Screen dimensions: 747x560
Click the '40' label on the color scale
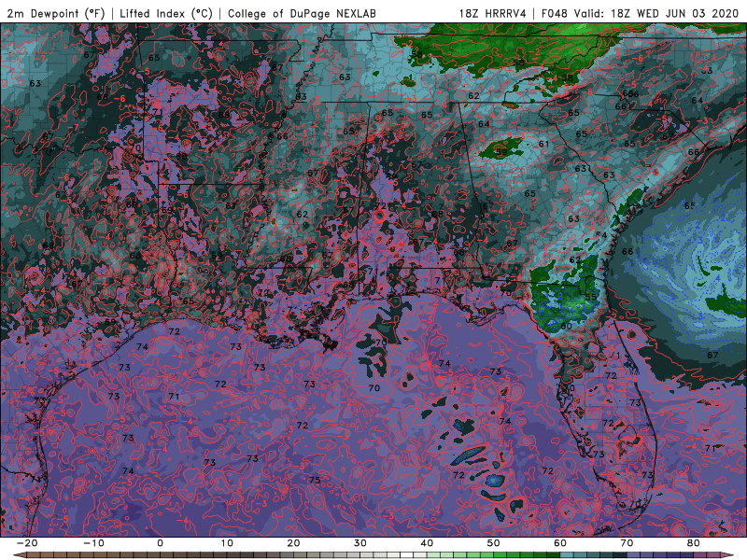(x=427, y=543)
